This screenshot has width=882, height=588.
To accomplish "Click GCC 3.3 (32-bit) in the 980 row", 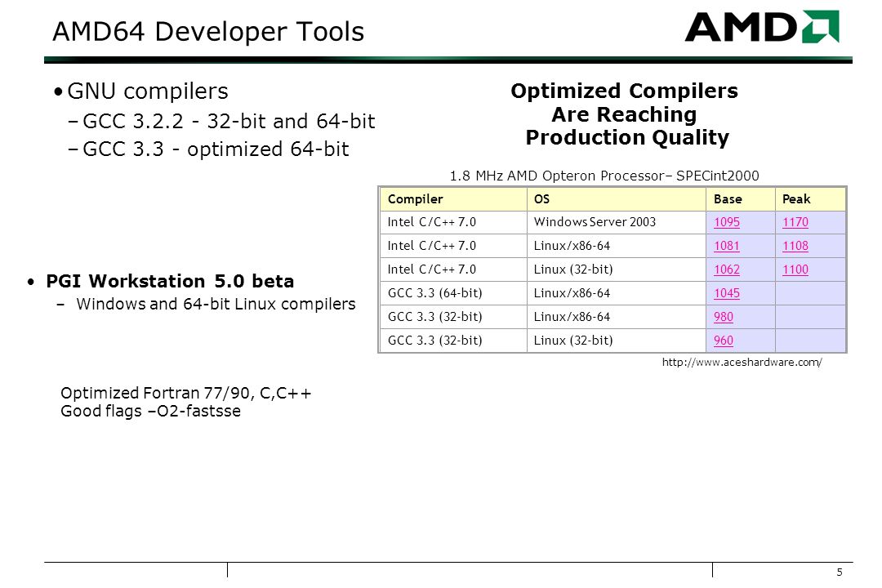I will click(434, 317).
